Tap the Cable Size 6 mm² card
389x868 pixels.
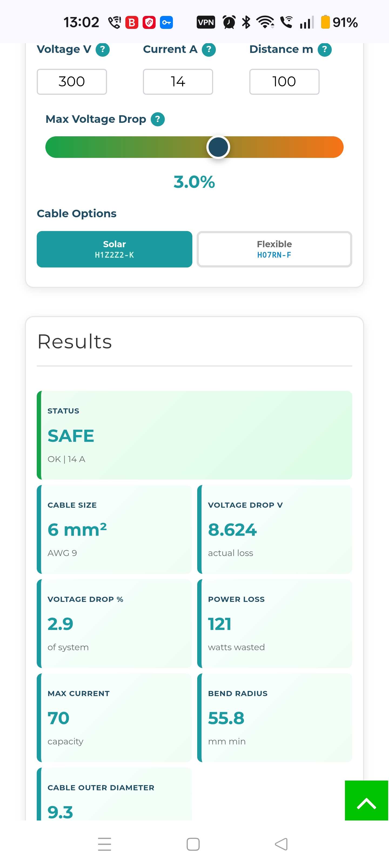click(x=114, y=529)
